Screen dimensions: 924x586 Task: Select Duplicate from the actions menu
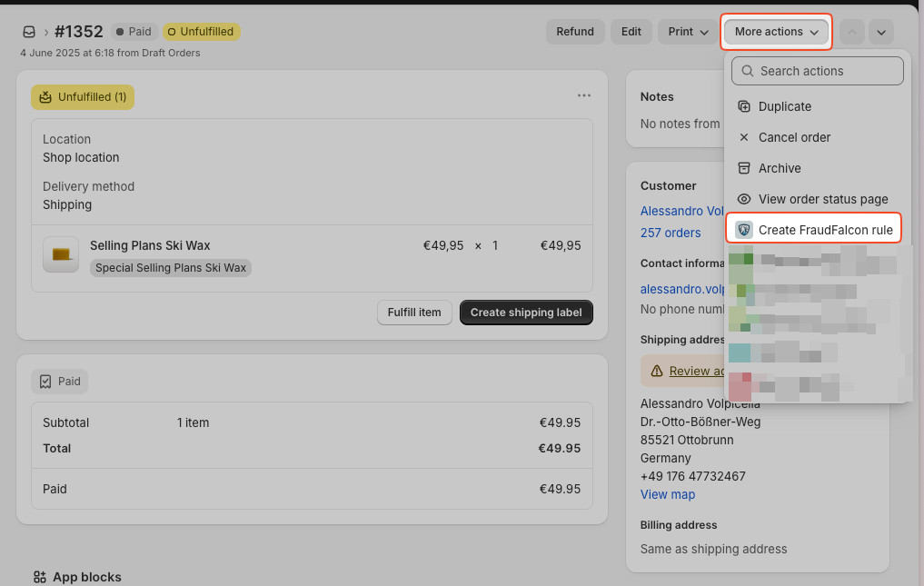click(818, 106)
